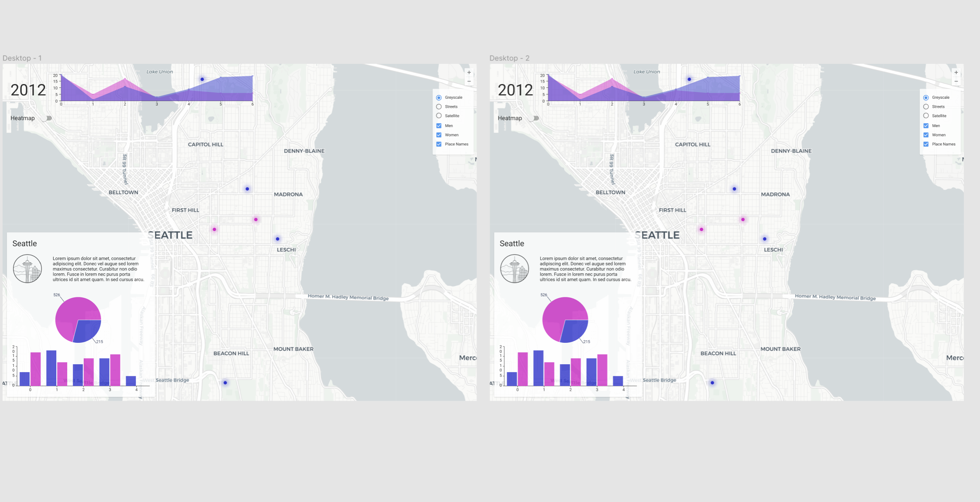Uncheck the Men checkbox in Desktop 1
This screenshot has width=980, height=502.
coord(439,126)
